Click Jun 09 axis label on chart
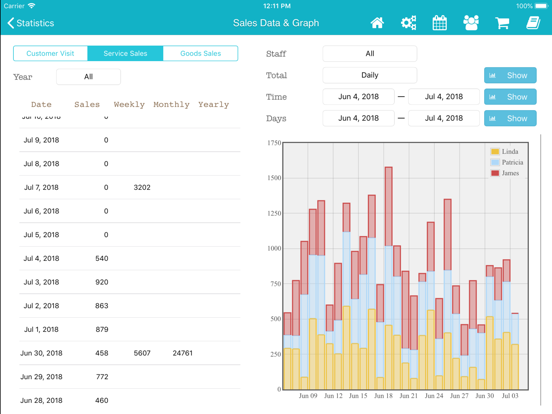This screenshot has height=414, width=552. [x=308, y=396]
